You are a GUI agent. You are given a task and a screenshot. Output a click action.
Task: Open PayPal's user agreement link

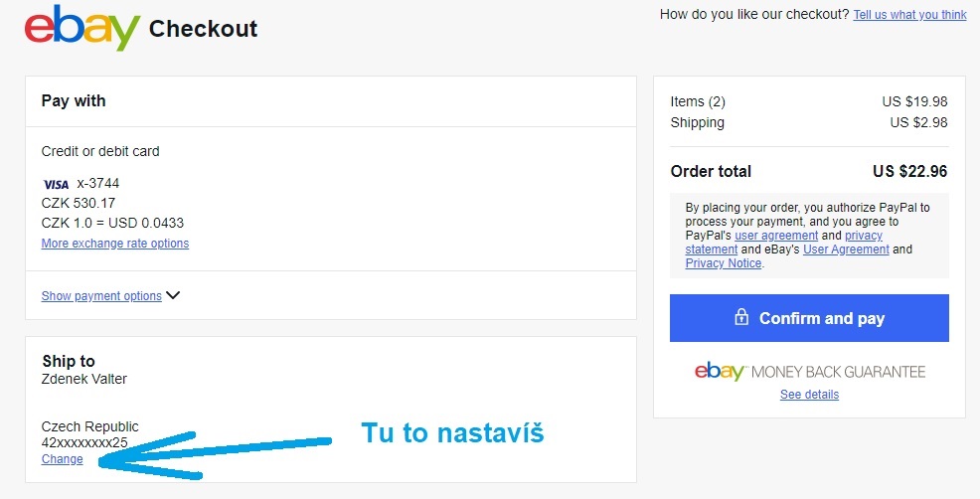click(x=776, y=236)
